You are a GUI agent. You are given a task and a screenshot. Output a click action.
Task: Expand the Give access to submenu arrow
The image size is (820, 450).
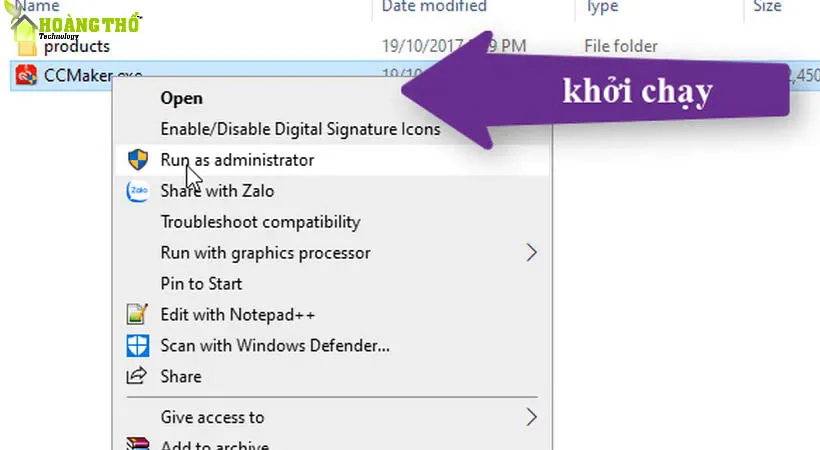531,417
